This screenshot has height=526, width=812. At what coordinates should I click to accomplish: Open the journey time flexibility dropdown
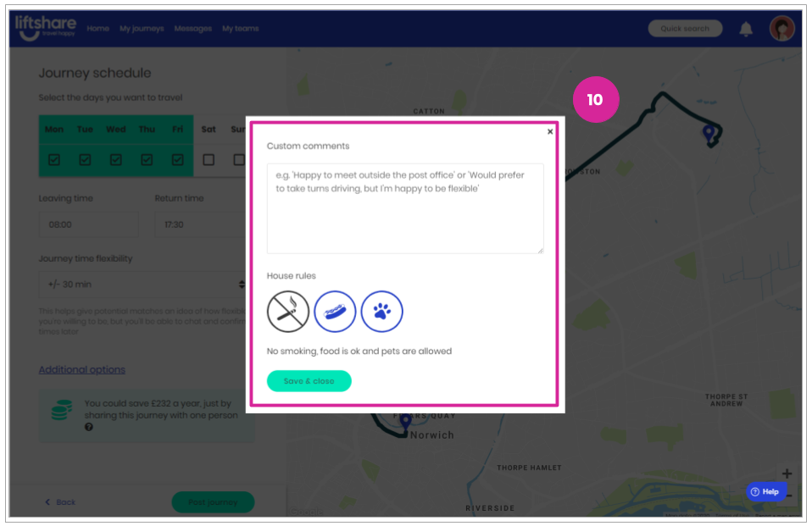pyautogui.click(x=142, y=285)
